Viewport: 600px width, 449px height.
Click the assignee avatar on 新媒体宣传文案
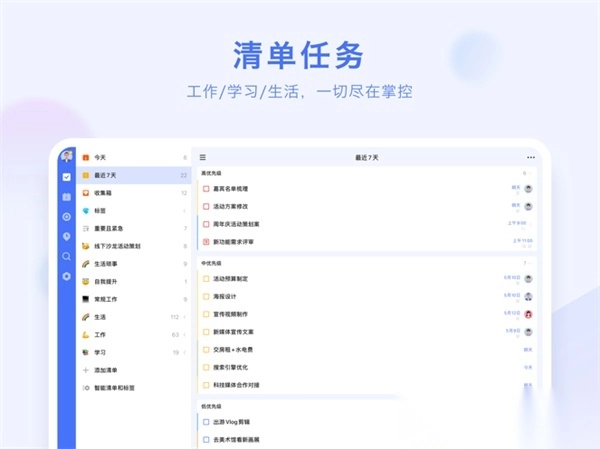(x=528, y=332)
